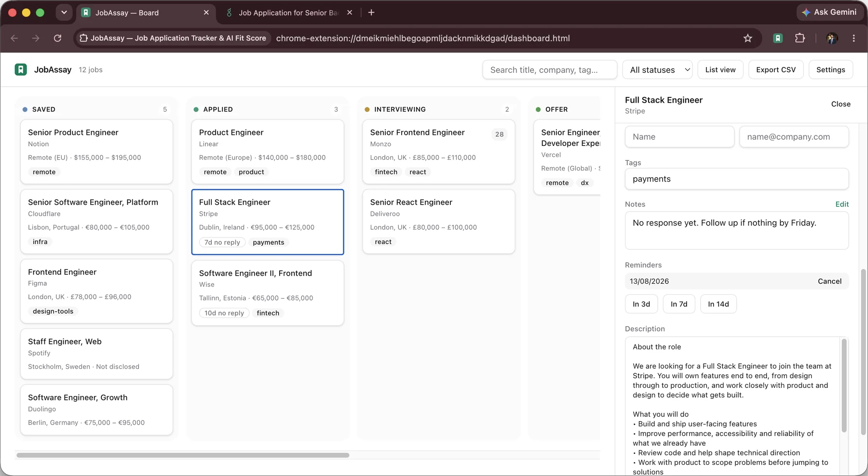Click the site info chip in address bar
The width and height of the screenshot is (868, 476).
pyautogui.click(x=172, y=38)
